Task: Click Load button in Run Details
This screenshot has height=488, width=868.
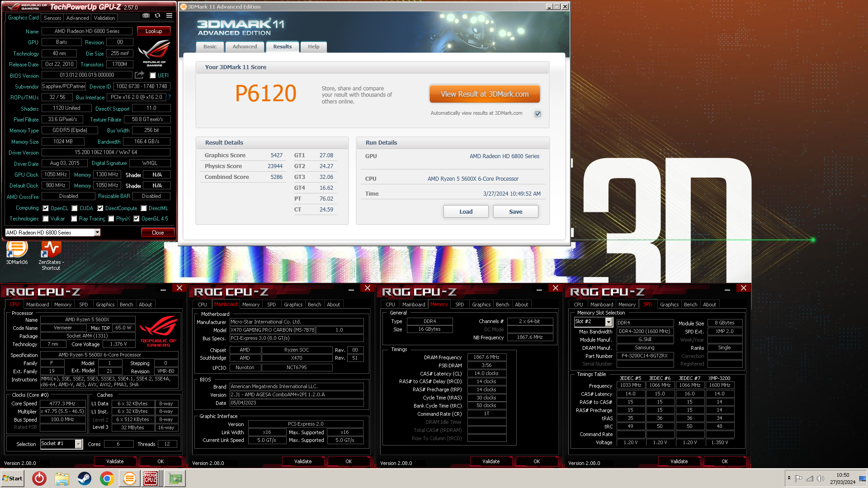Action: coord(466,211)
